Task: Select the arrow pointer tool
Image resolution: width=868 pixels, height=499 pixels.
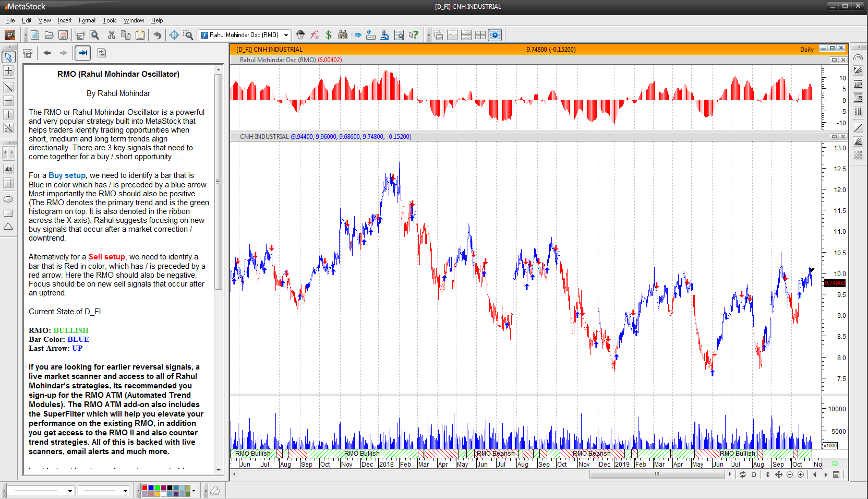Action: click(x=8, y=57)
